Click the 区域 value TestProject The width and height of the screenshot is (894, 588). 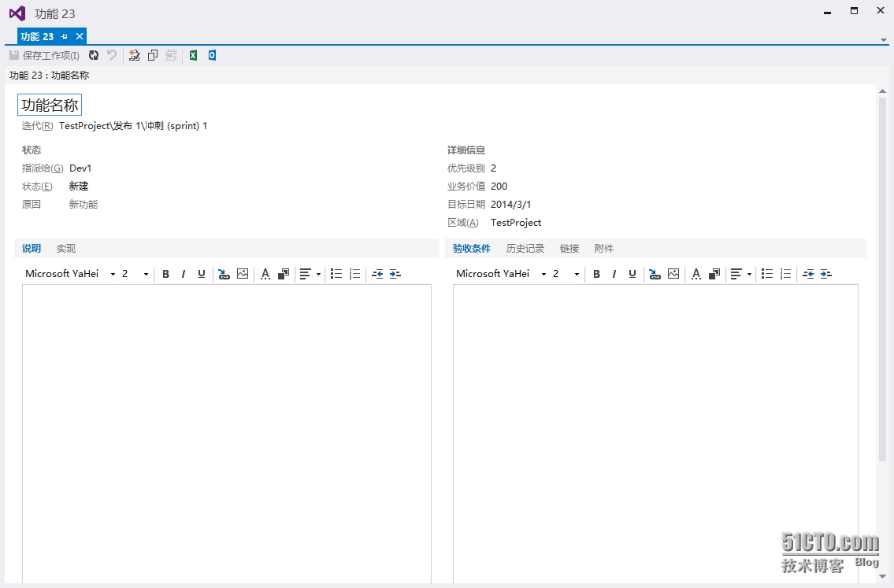coord(515,223)
